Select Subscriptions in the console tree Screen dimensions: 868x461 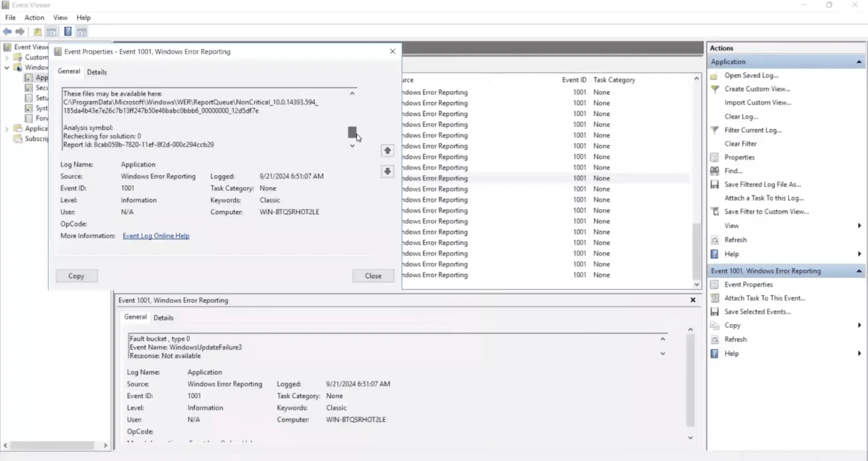click(36, 139)
